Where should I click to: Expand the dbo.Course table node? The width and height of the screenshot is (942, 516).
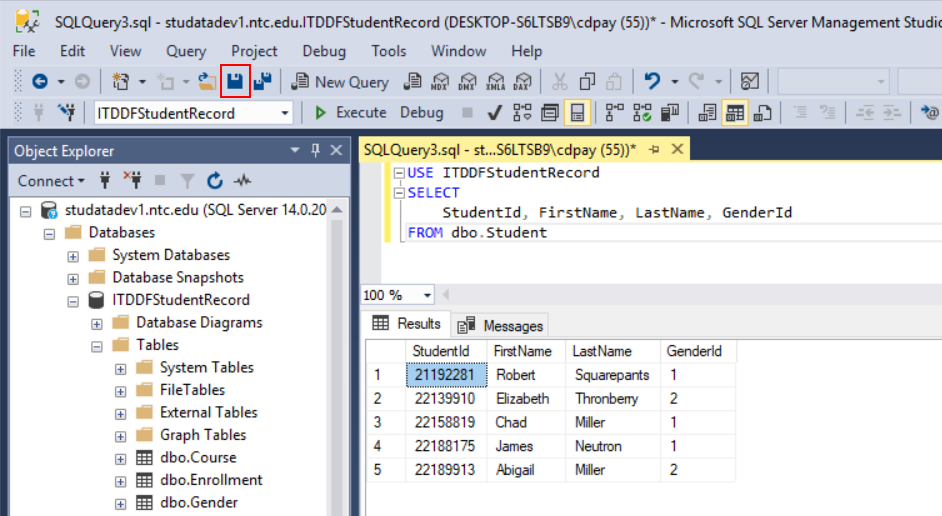[x=121, y=459]
